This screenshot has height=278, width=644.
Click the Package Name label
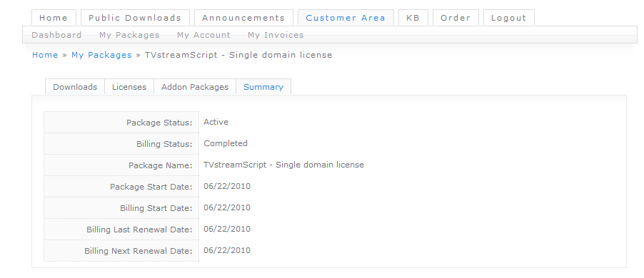pos(160,165)
